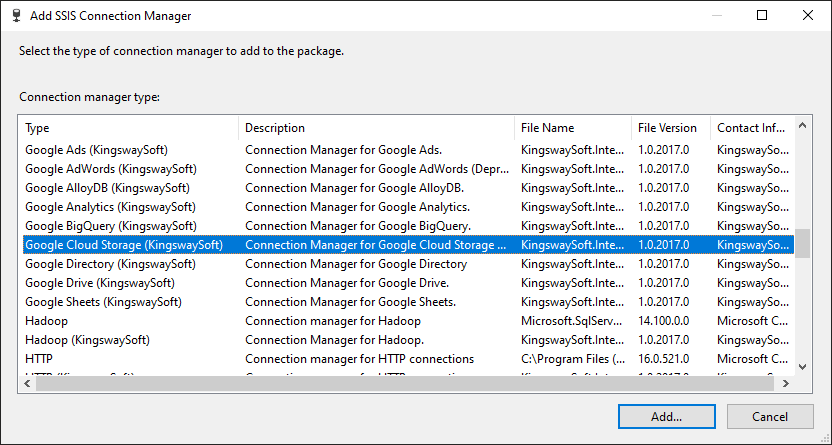Select the Microsoft HTTP connection type

(x=408, y=359)
